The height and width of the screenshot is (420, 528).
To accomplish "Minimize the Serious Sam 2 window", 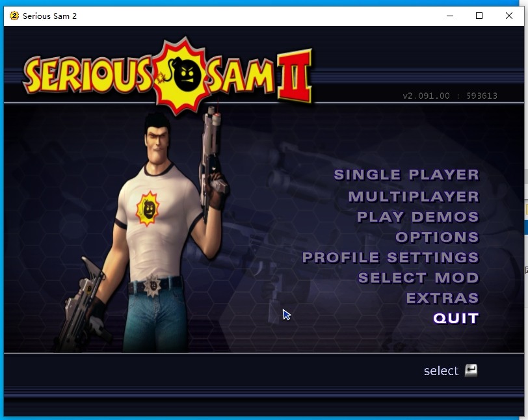I will coord(450,16).
